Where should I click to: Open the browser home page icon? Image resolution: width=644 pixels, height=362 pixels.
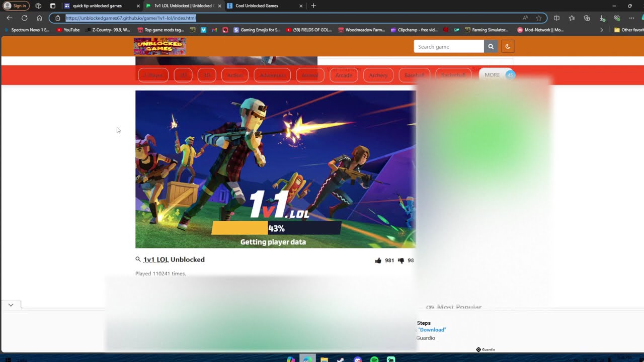pos(39,18)
